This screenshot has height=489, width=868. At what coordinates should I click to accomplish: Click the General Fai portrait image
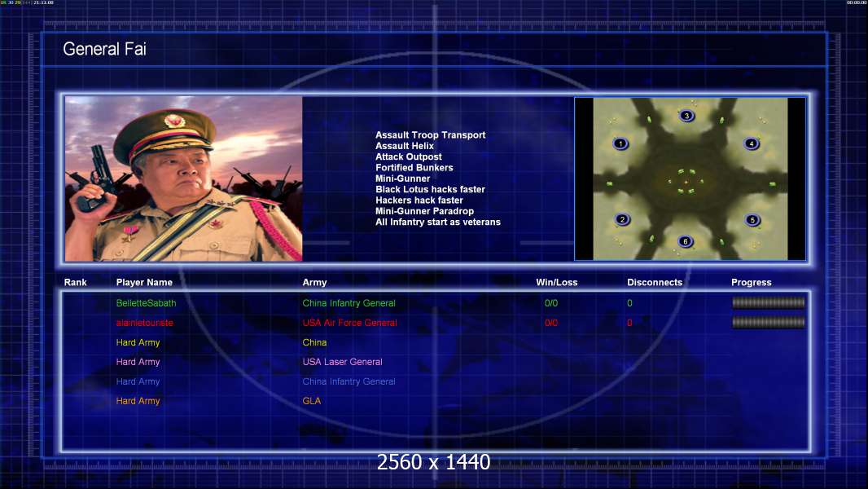[184, 178]
